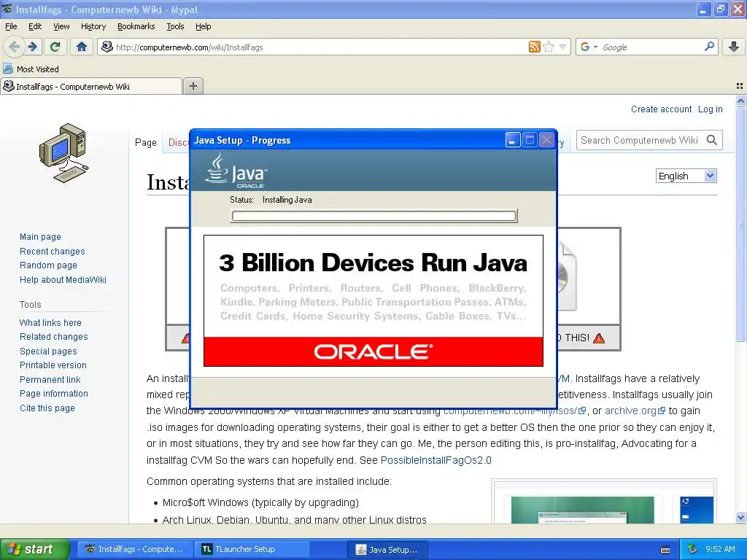This screenshot has width=747, height=560.
Task: Switch to Installfags browser taskbar button
Action: pyautogui.click(x=135, y=549)
